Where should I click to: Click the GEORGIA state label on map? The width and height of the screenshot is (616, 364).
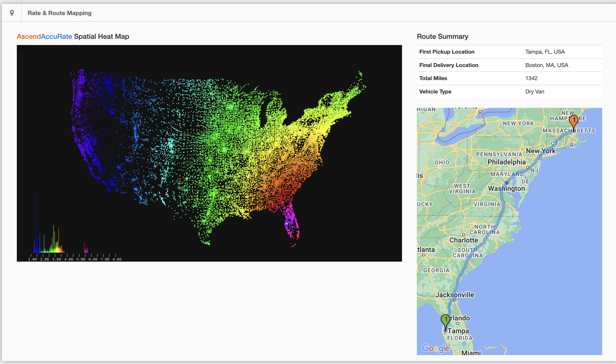pyautogui.click(x=436, y=270)
